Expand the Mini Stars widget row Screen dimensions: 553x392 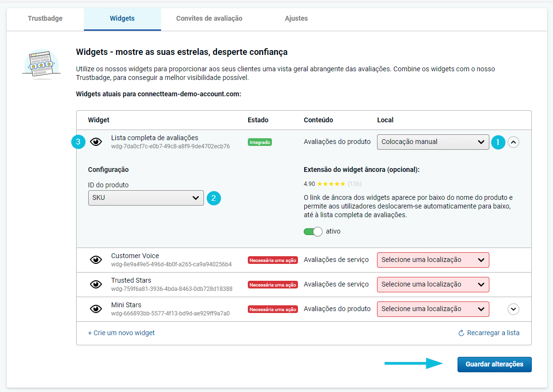(x=513, y=309)
